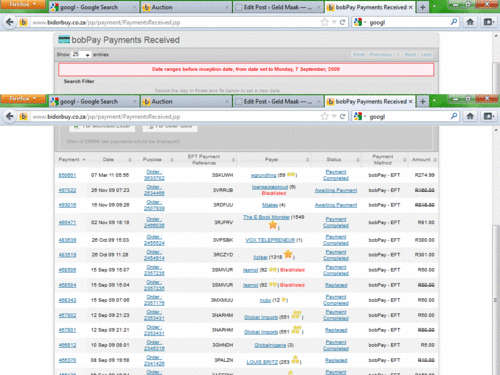
Task: Close bobPay Payments Received tab in lower window
Action: click(x=410, y=101)
